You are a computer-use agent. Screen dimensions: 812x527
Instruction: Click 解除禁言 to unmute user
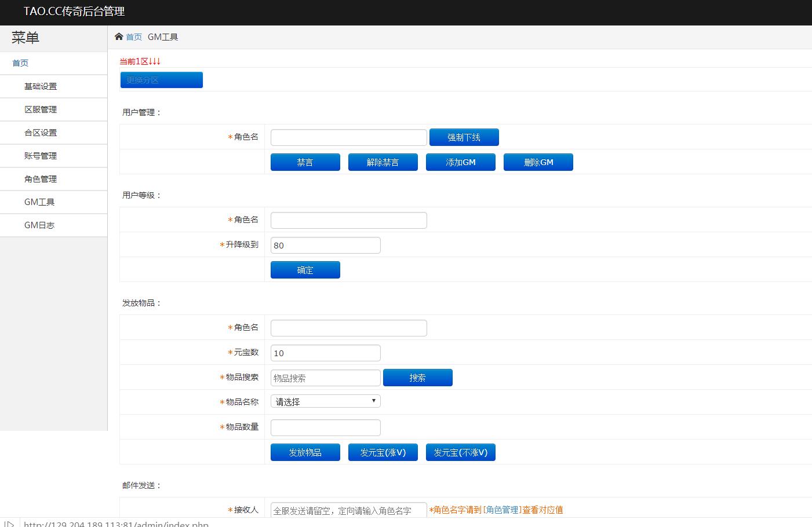pos(383,162)
